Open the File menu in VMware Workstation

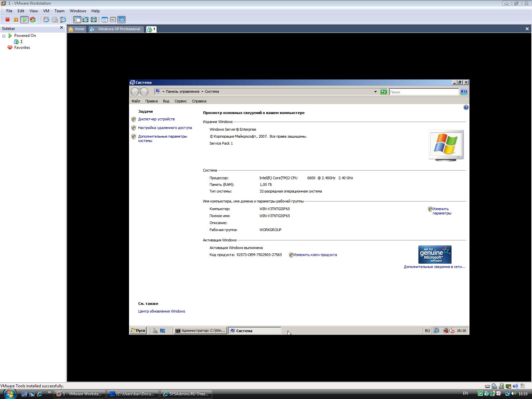[9, 11]
